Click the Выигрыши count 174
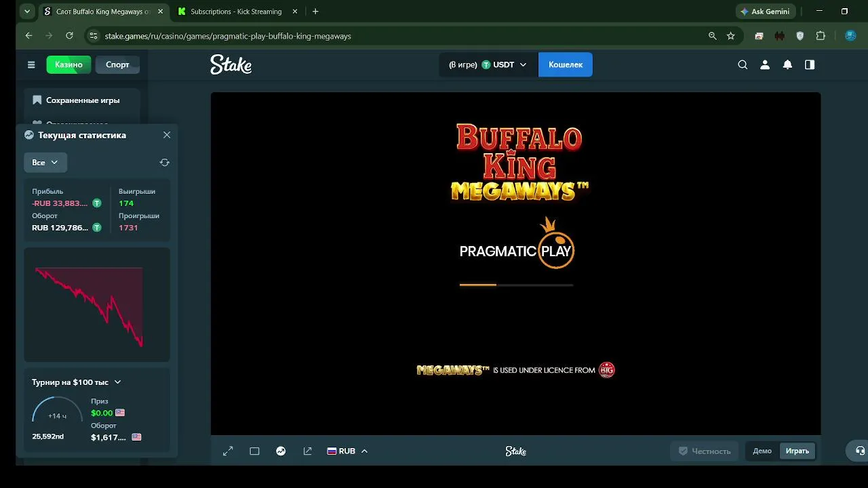Viewport: 868px width, 488px height. tap(126, 203)
